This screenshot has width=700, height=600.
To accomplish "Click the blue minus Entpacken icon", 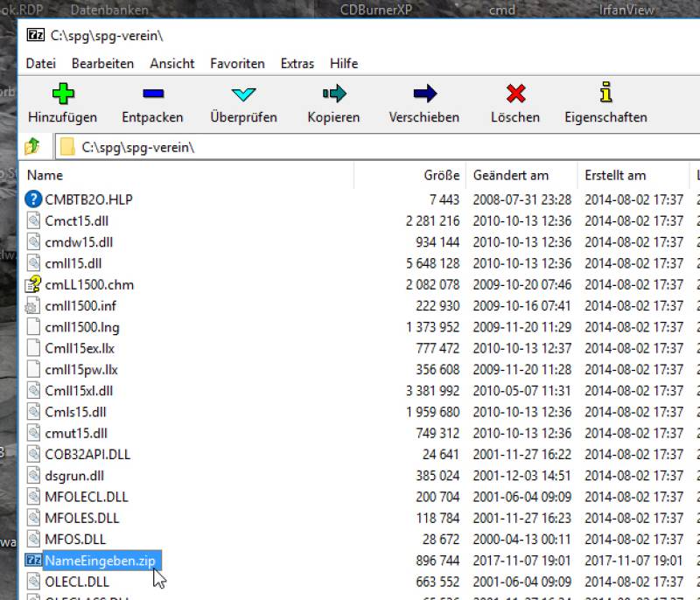I will 152,94.
